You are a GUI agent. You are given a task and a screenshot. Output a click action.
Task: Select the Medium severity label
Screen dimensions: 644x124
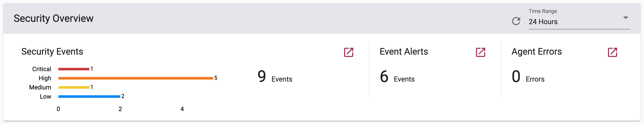pos(40,87)
